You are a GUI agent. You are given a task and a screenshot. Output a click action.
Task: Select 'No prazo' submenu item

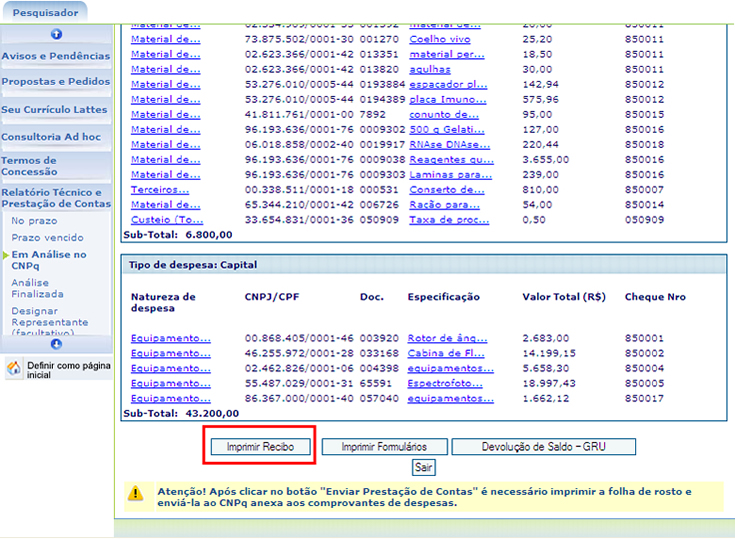tap(34, 221)
